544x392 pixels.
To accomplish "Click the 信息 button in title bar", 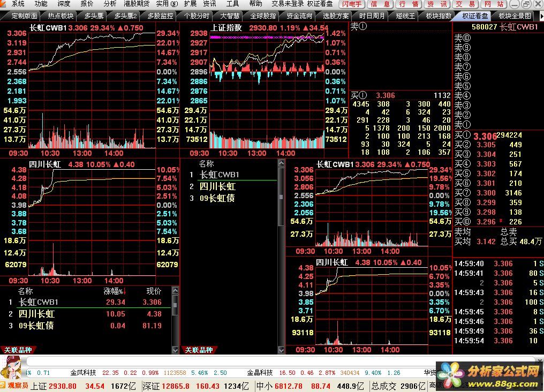I will [x=380, y=4].
